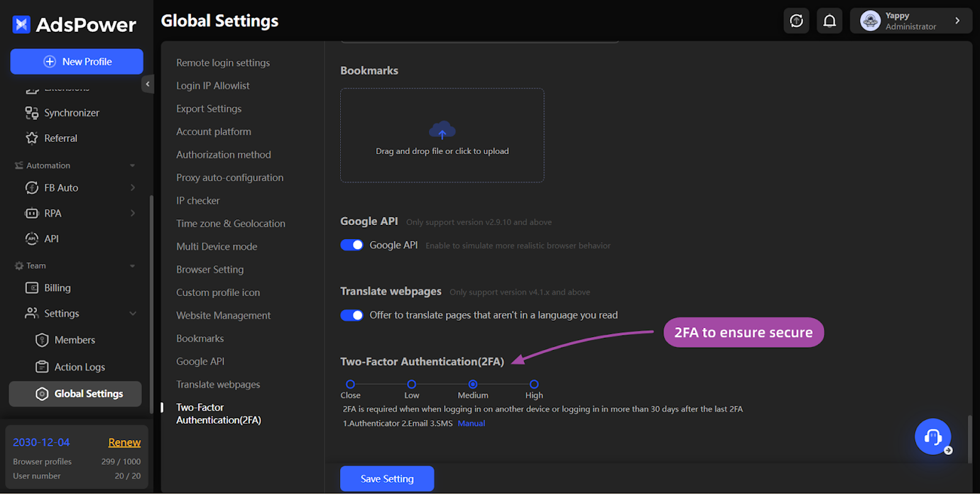Go to Export Settings section

pyautogui.click(x=209, y=108)
